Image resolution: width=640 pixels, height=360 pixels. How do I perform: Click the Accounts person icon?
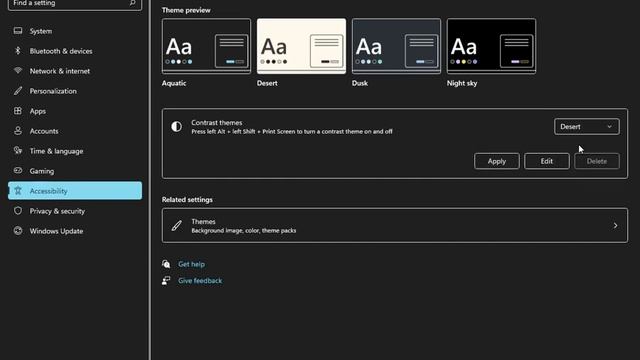pos(18,131)
